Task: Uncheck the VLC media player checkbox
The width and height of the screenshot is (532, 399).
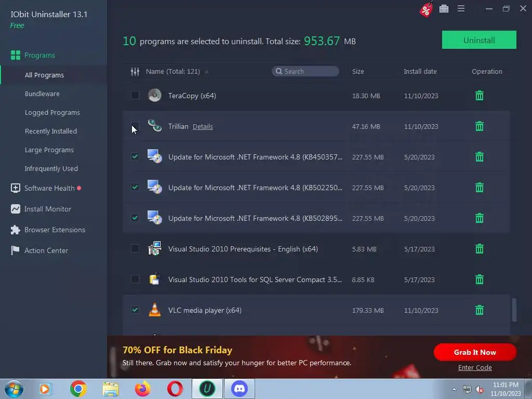Action: [135, 310]
